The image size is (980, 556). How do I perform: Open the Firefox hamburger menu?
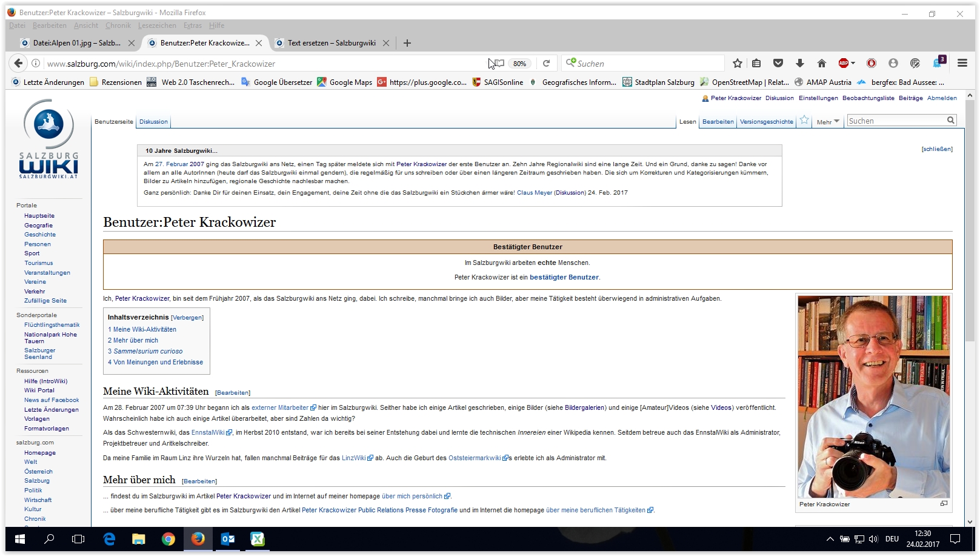click(962, 63)
